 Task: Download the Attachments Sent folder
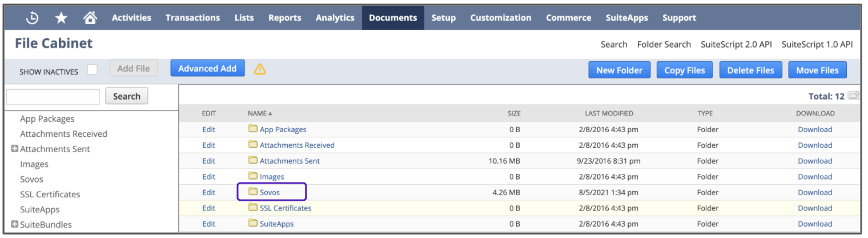[x=814, y=161]
